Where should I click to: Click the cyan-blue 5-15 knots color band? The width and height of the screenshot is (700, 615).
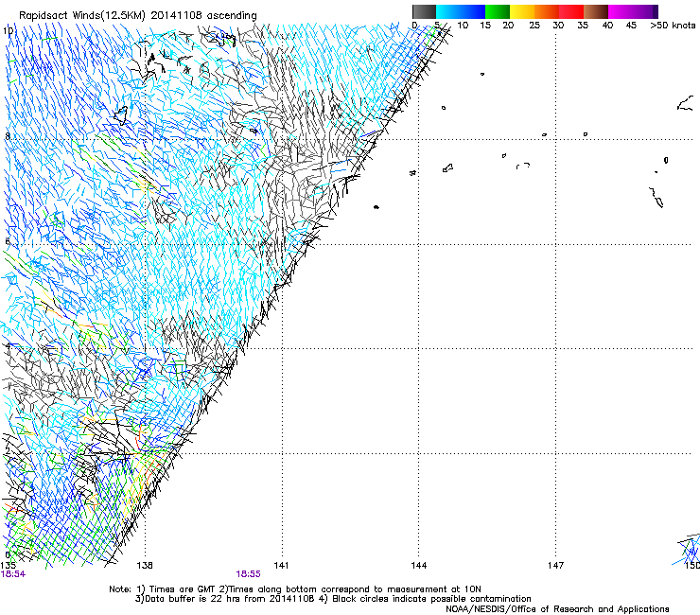[461, 11]
